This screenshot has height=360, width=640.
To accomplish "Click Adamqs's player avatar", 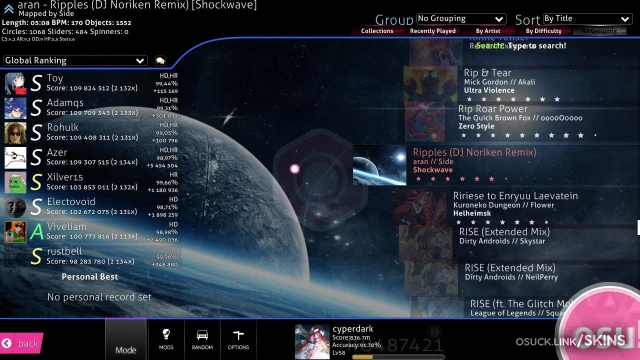I will pos(16,108).
